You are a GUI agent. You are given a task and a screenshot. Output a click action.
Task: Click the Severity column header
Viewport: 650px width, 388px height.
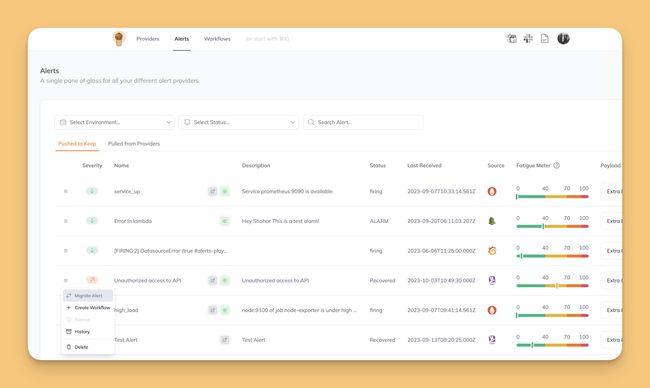(92, 165)
